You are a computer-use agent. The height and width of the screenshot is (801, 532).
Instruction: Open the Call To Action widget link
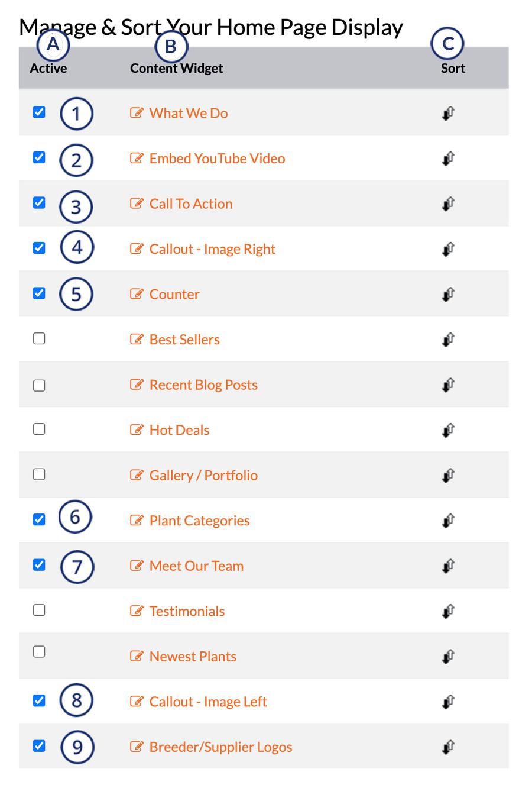(x=190, y=204)
